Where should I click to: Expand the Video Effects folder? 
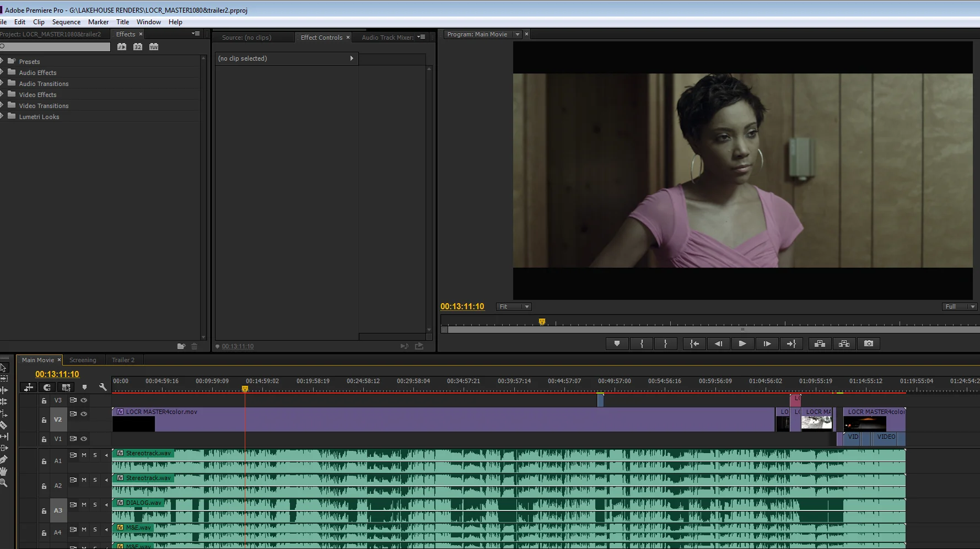point(2,94)
